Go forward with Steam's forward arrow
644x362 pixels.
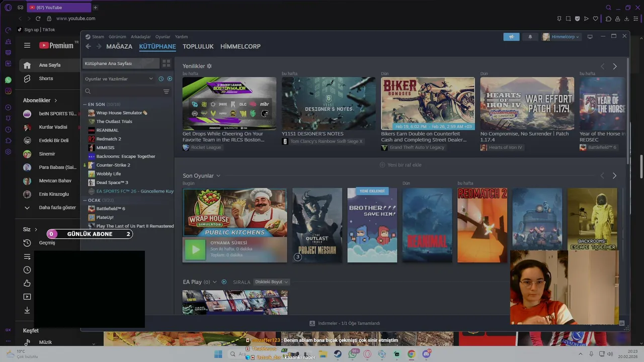click(x=99, y=46)
